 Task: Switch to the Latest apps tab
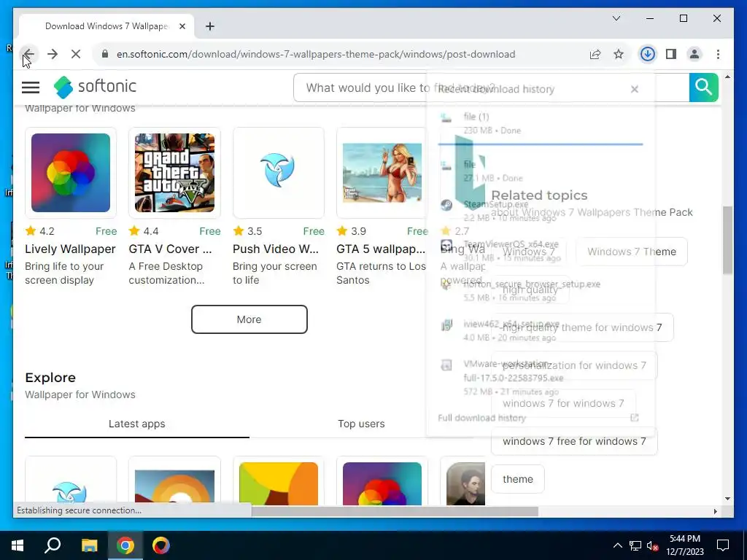tap(136, 424)
